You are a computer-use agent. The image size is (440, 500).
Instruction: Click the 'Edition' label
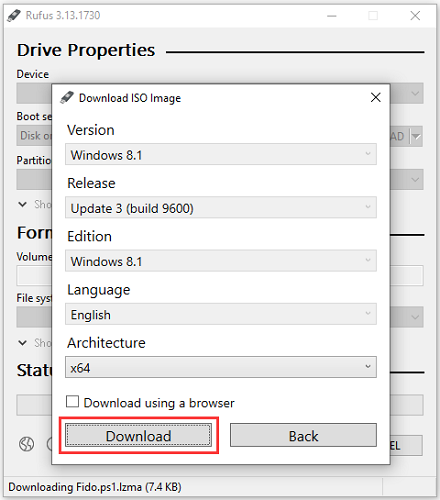click(x=89, y=236)
